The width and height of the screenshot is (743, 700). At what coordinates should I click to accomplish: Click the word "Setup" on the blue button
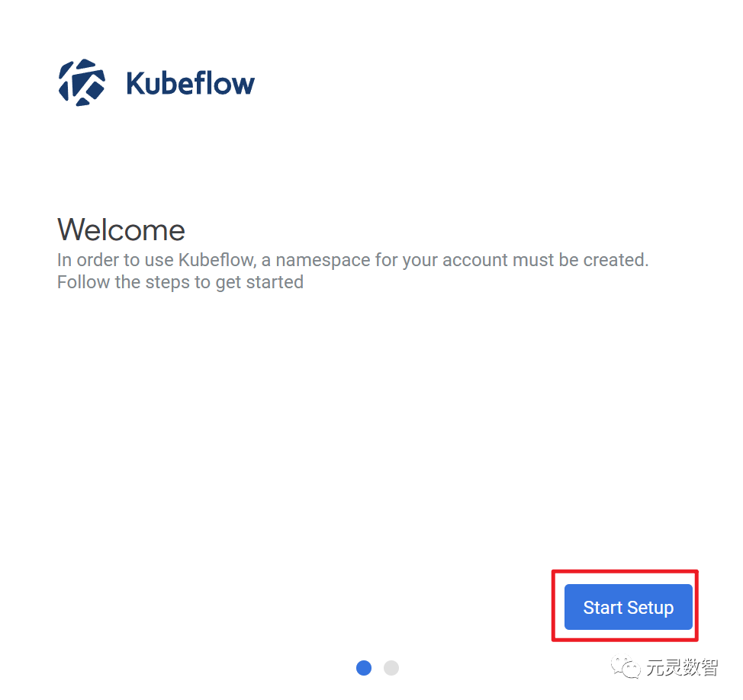651,608
